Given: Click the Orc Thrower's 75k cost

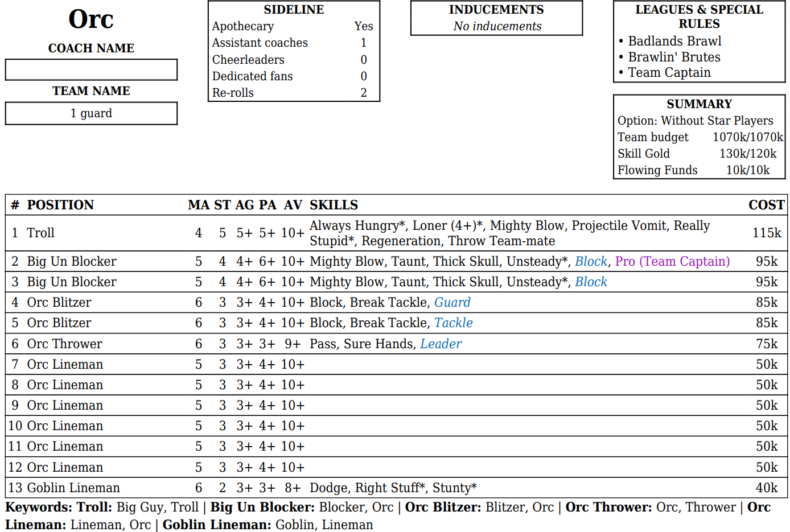Looking at the screenshot, I should [x=767, y=344].
